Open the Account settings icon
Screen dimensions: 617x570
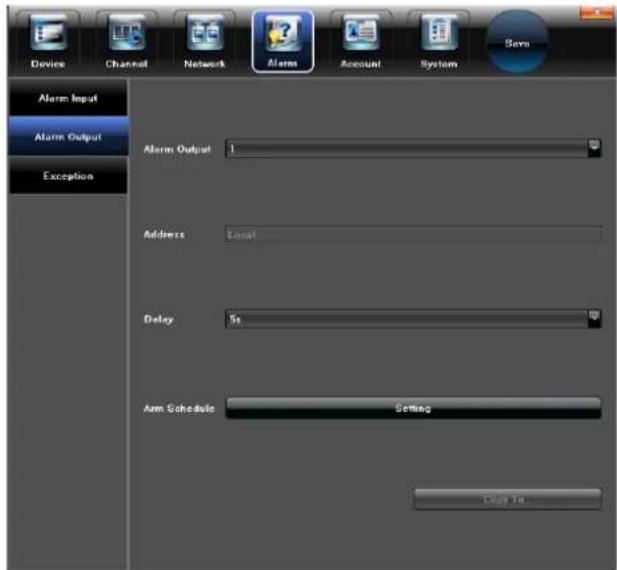[x=360, y=42]
